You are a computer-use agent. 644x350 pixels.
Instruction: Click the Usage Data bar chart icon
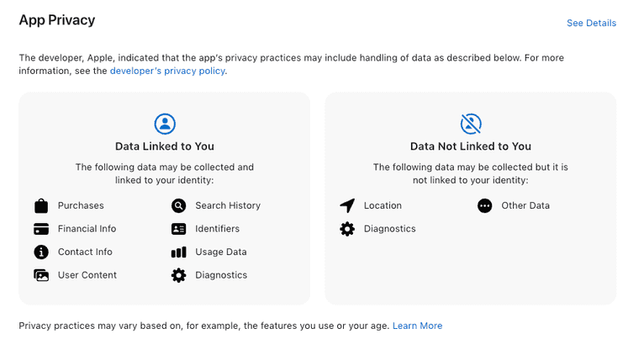[178, 252]
